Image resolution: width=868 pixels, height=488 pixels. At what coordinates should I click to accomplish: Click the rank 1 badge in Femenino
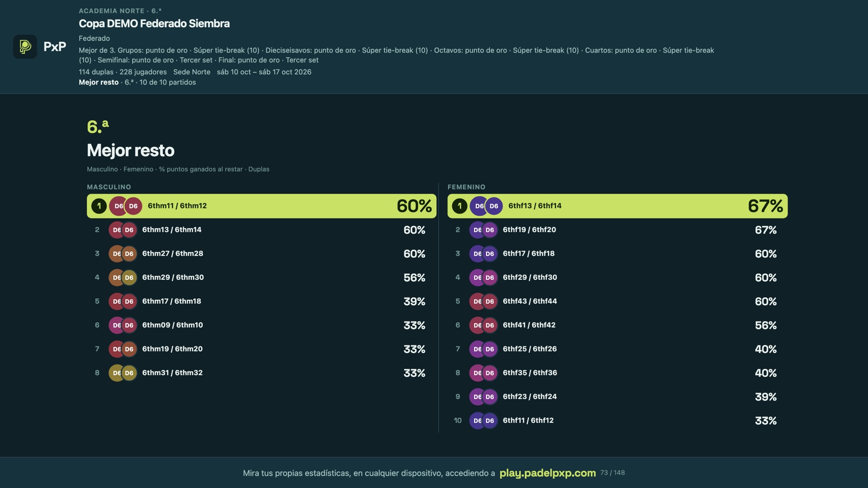pos(459,206)
